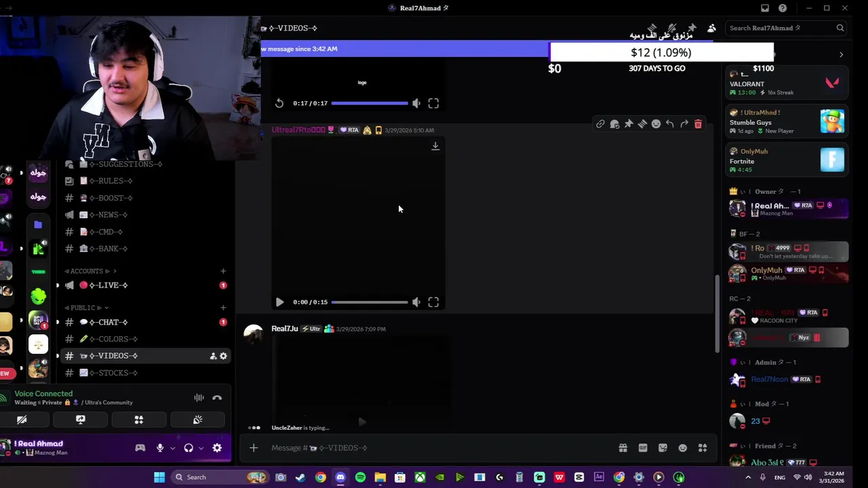Reply to the message using arrow
This screenshot has width=868, height=488.
(x=670, y=124)
